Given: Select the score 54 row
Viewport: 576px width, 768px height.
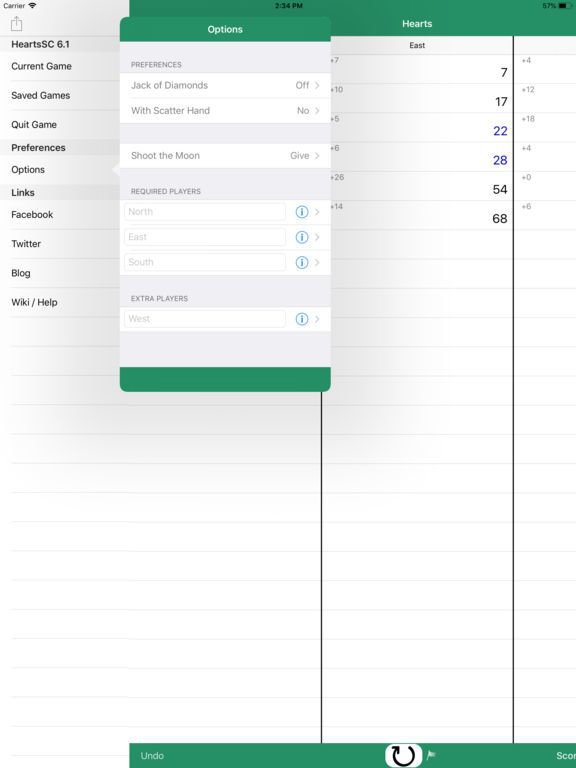Looking at the screenshot, I should (421, 186).
